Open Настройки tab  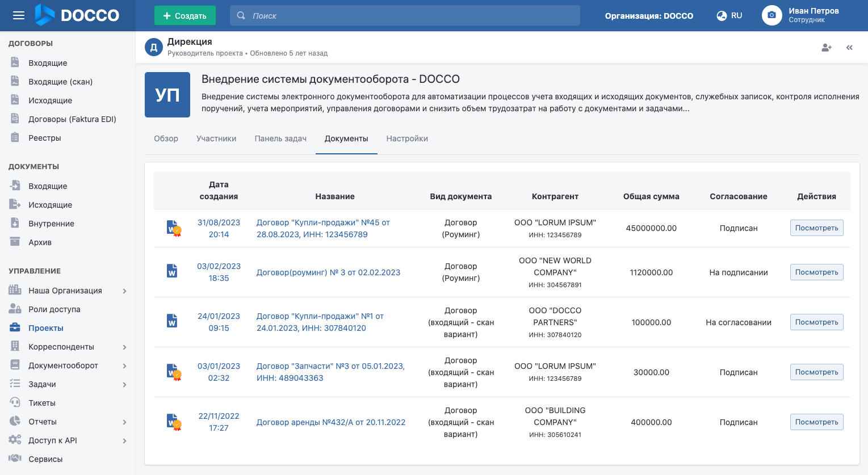click(x=407, y=138)
